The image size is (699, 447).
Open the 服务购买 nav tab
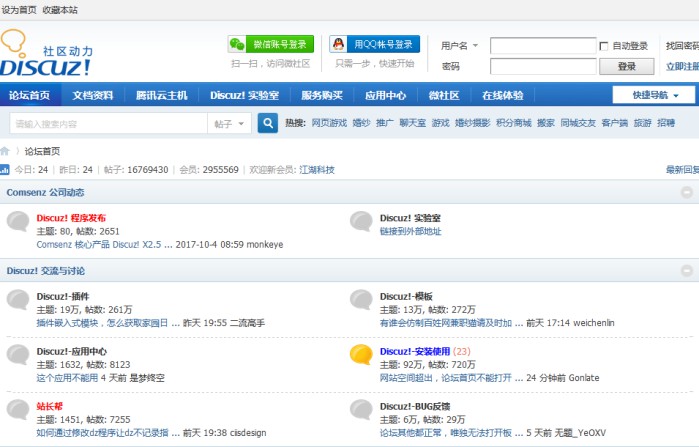(x=322, y=95)
